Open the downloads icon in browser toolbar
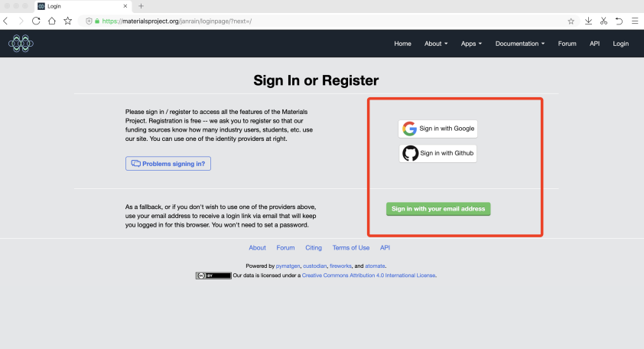 588,21
